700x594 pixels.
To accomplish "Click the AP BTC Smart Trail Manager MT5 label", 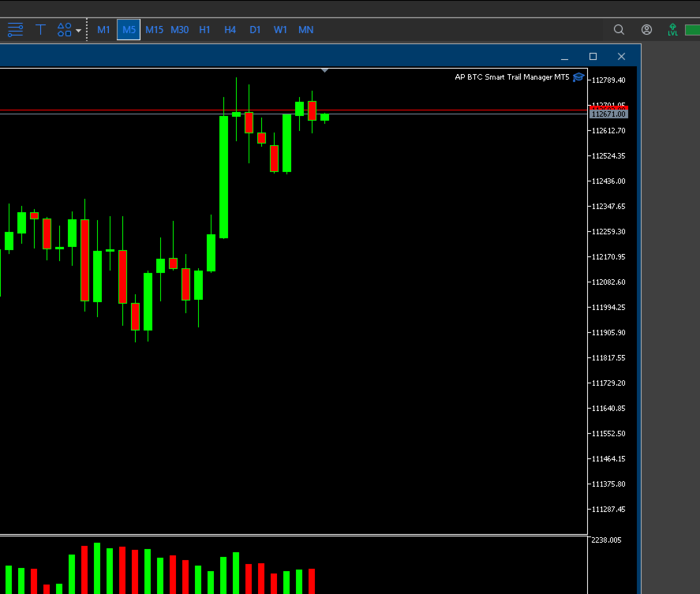I will coord(512,77).
